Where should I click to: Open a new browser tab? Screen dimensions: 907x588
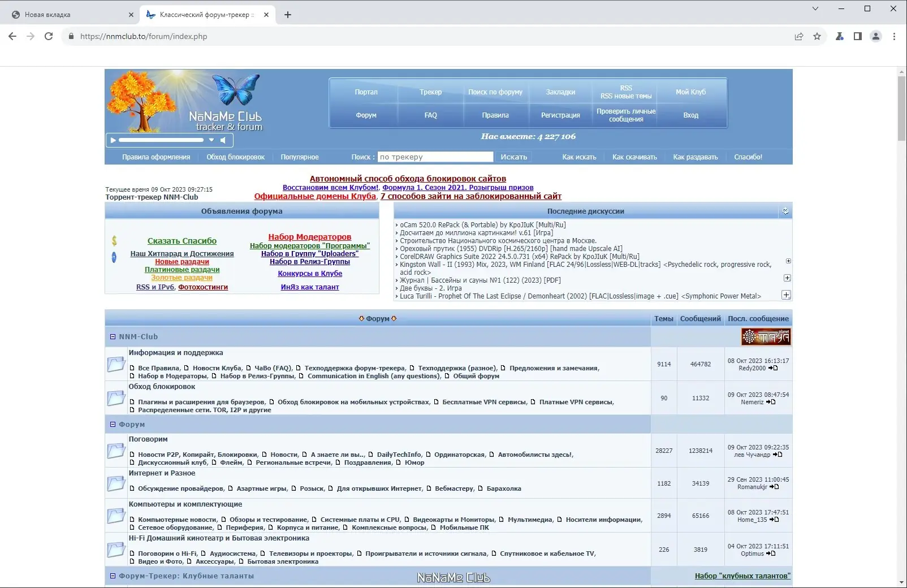pyautogui.click(x=288, y=15)
